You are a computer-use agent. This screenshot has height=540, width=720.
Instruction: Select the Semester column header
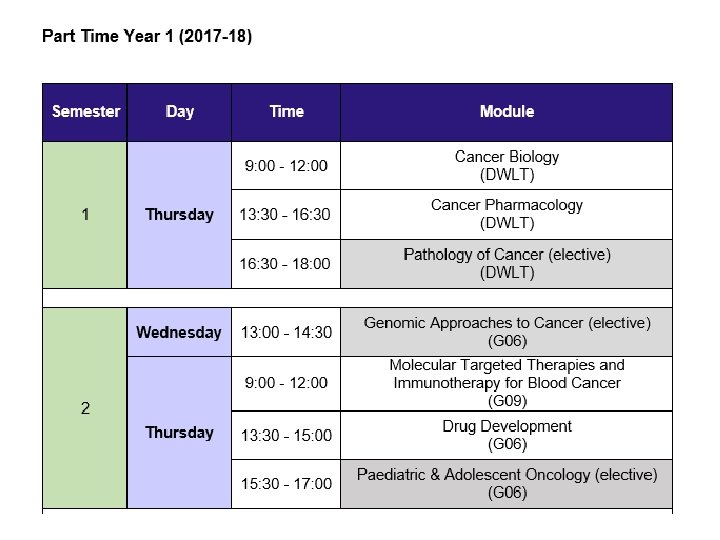[x=86, y=111]
